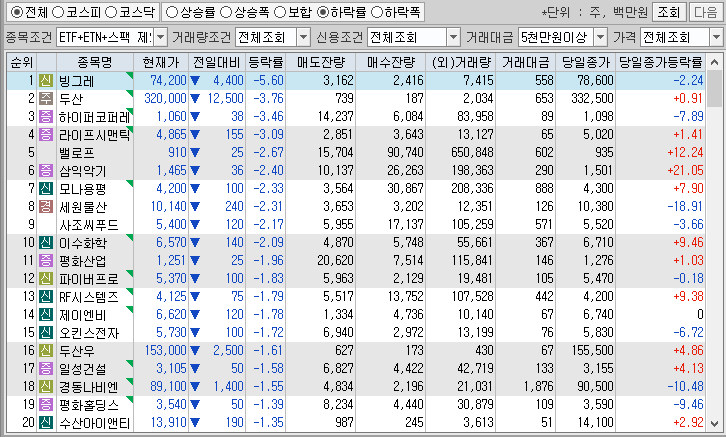726x437 pixels.
Task: Click the 증 badge icon next to 삼익악기
Action: [x=45, y=171]
